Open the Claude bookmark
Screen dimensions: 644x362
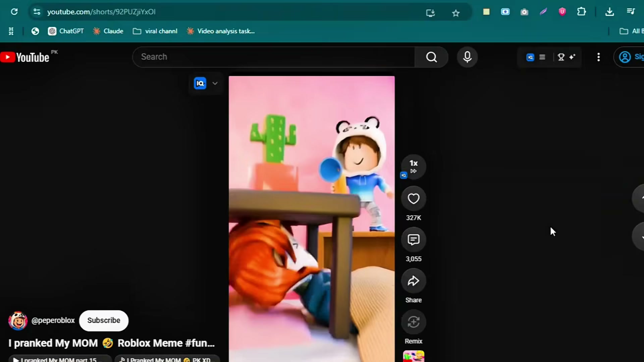click(108, 31)
